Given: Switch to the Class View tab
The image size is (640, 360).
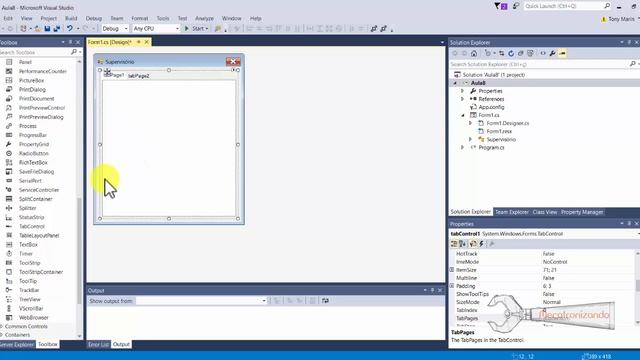Looking at the screenshot, I should [x=544, y=212].
